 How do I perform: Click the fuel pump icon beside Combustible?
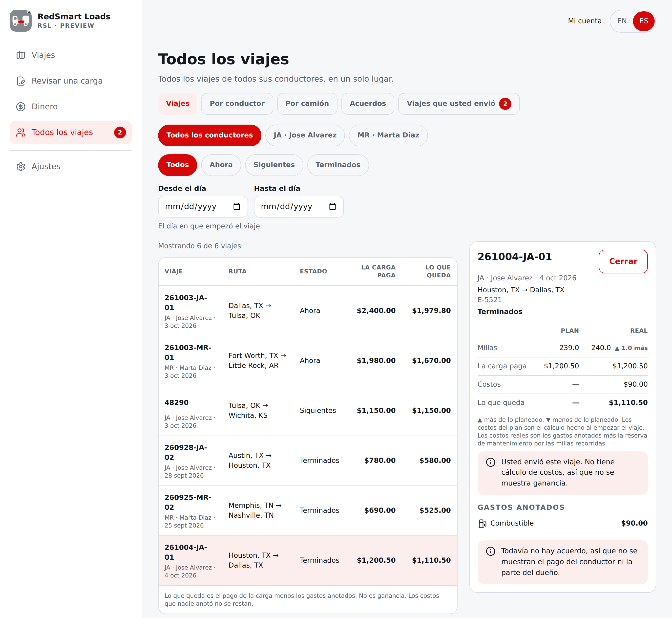[x=482, y=523]
